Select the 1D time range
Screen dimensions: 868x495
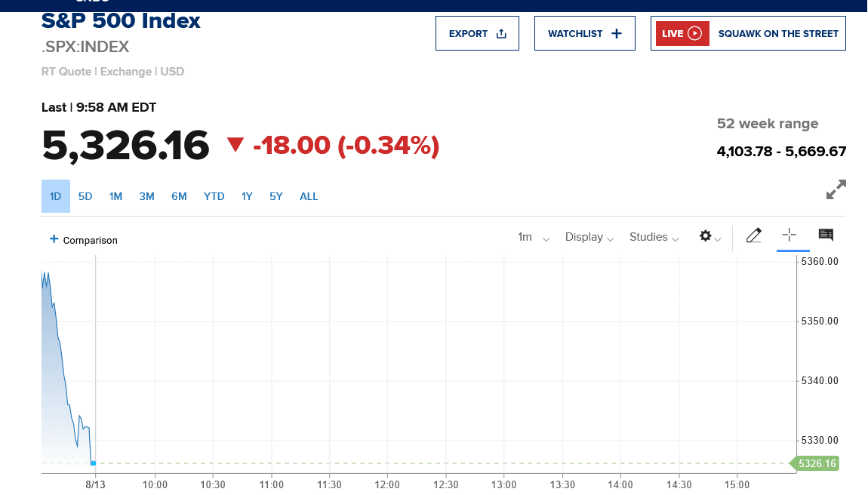tap(55, 196)
